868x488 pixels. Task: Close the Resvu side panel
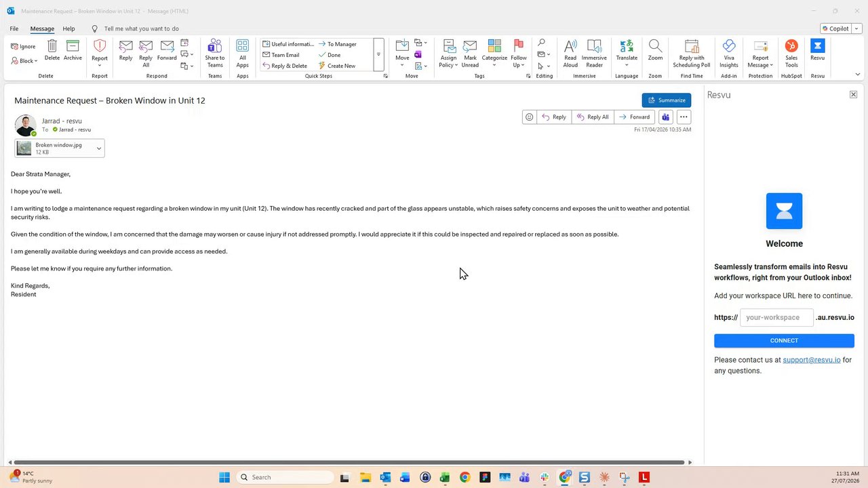[x=853, y=94]
